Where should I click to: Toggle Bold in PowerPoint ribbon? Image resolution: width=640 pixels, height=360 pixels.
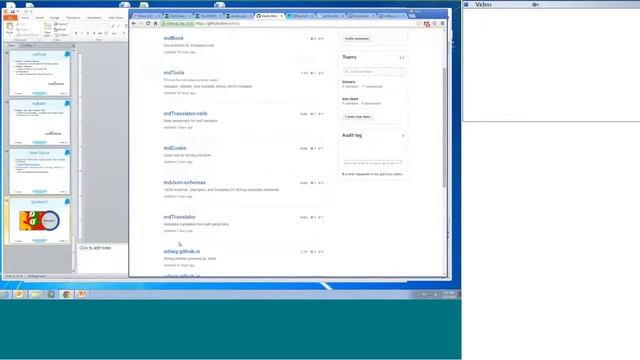pos(76,33)
